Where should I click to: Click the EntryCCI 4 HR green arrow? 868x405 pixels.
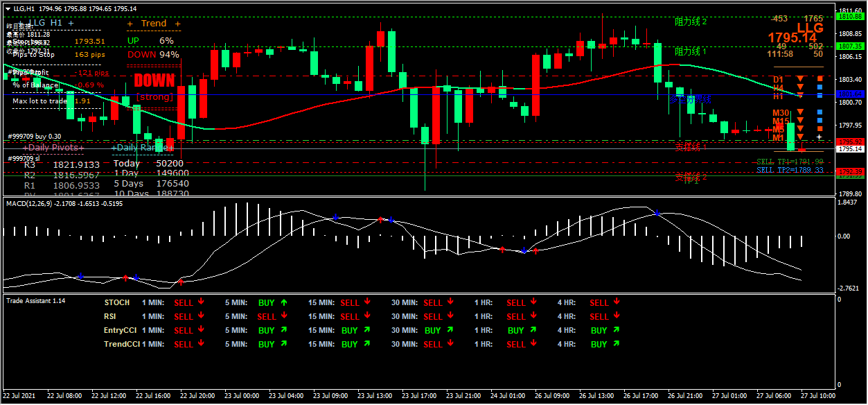617,330
